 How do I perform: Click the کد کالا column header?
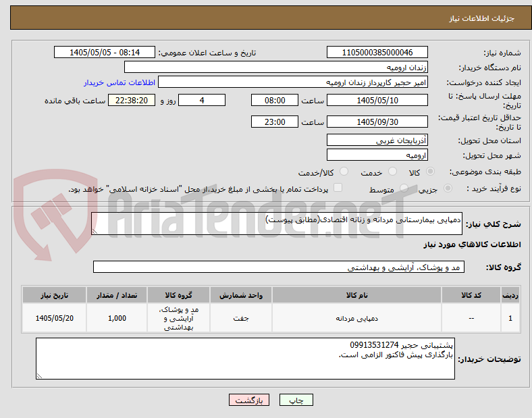tap(471, 295)
